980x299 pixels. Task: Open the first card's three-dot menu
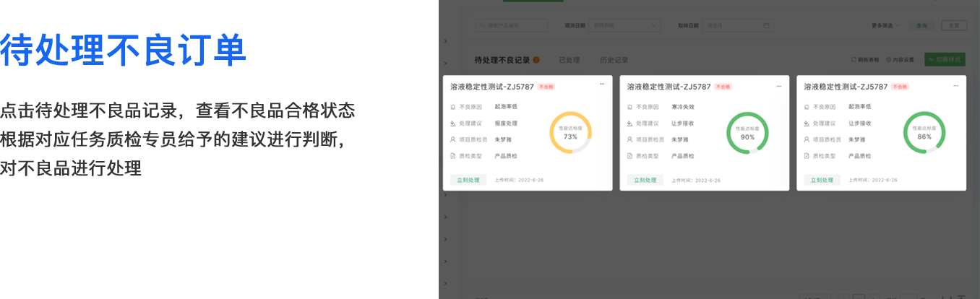pyautogui.click(x=601, y=86)
